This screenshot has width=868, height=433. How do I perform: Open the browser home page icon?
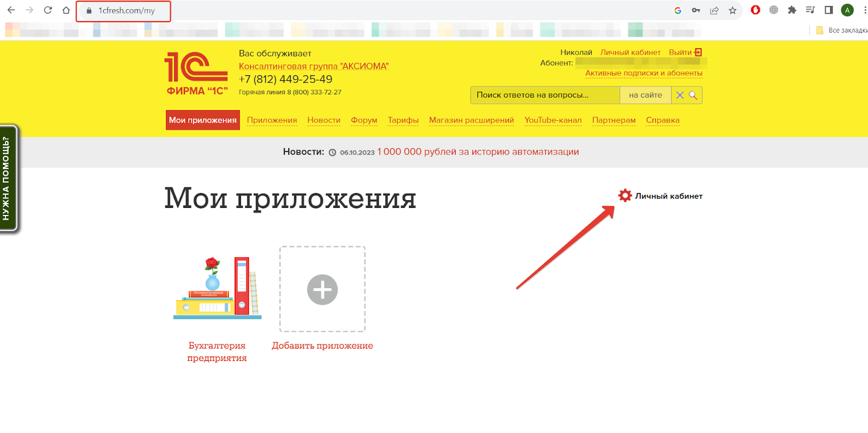coord(66,10)
